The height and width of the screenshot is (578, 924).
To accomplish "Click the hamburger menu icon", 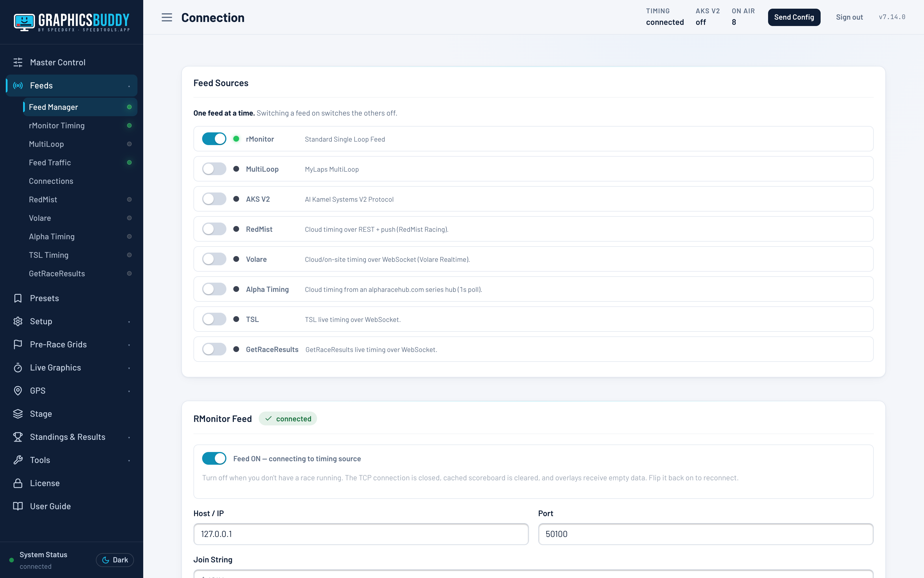I will (x=167, y=18).
